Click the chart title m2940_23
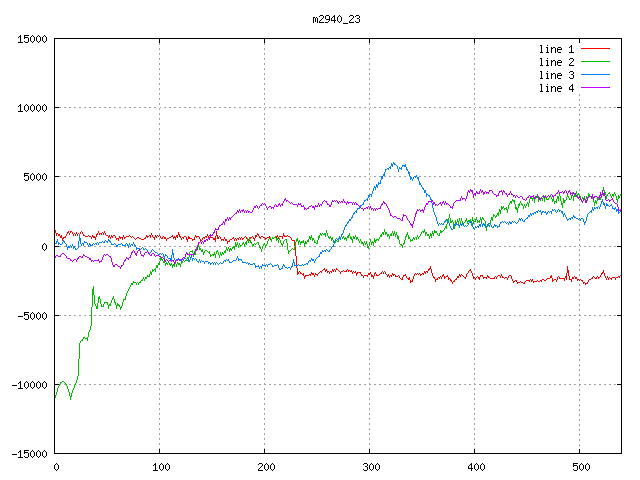Screen dimensions: 640x480 (x=335, y=19)
